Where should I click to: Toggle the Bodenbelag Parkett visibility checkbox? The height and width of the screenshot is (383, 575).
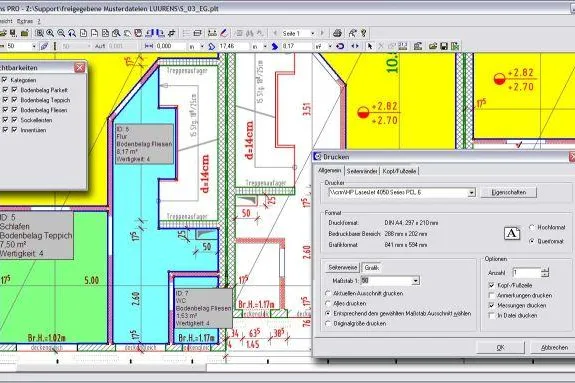(x=14, y=90)
